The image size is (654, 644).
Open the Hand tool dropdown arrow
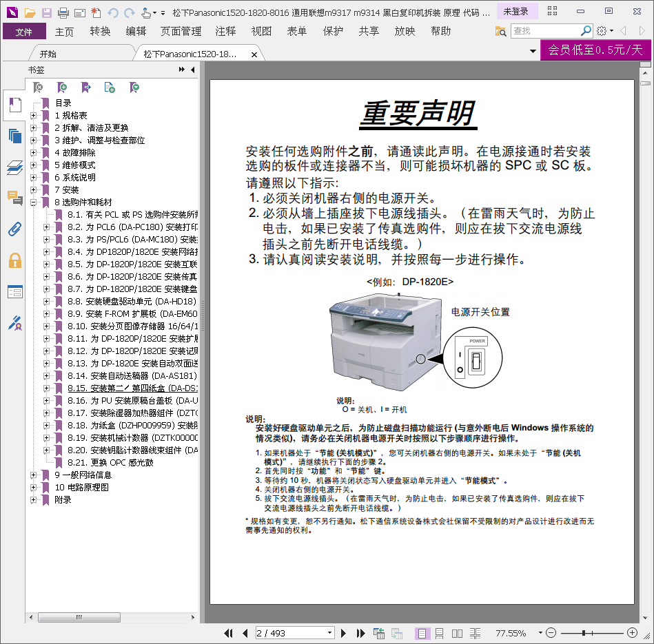pyautogui.click(x=155, y=13)
